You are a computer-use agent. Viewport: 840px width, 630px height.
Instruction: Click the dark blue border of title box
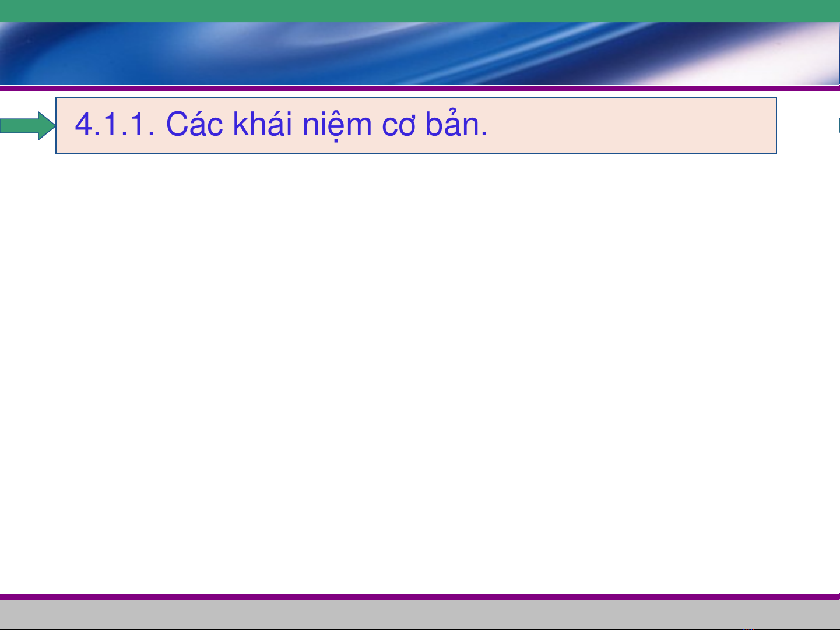[x=416, y=98]
